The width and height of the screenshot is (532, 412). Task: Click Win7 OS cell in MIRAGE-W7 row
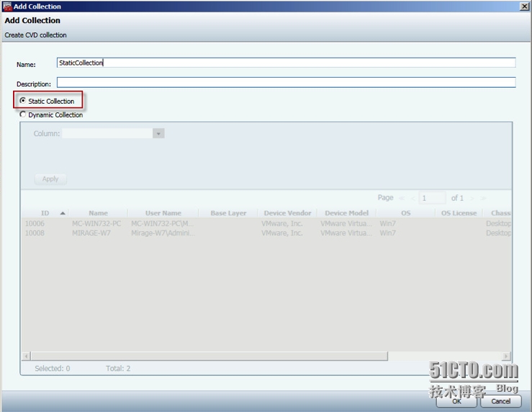tap(387, 233)
